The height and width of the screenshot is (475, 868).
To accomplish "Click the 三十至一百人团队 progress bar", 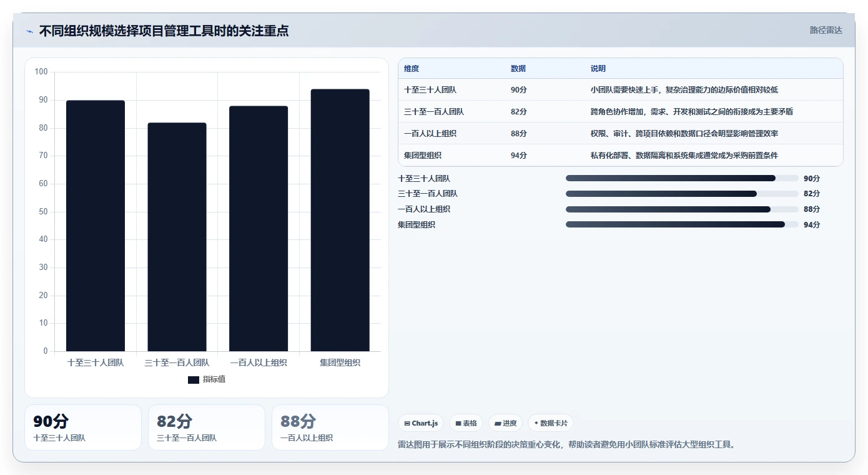I will 682,194.
